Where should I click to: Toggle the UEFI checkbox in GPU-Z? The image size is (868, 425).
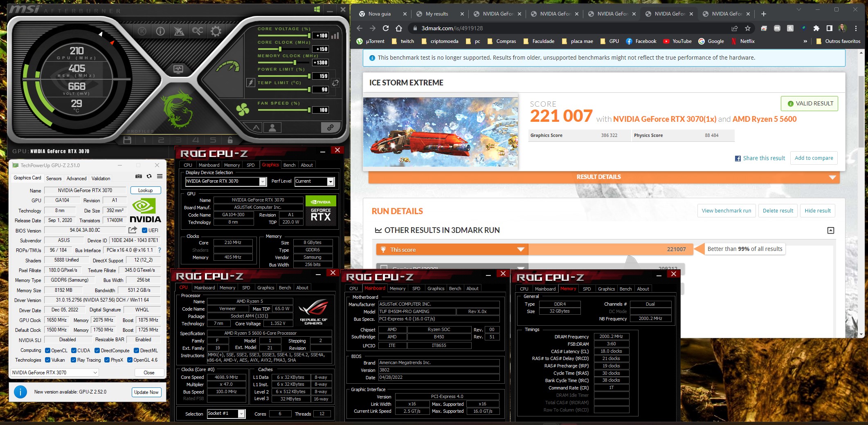pos(144,230)
